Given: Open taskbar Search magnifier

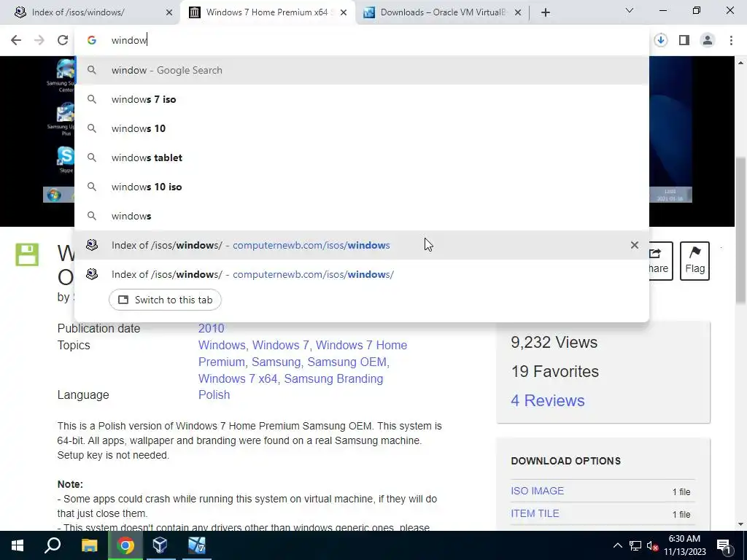Looking at the screenshot, I should coord(53,545).
